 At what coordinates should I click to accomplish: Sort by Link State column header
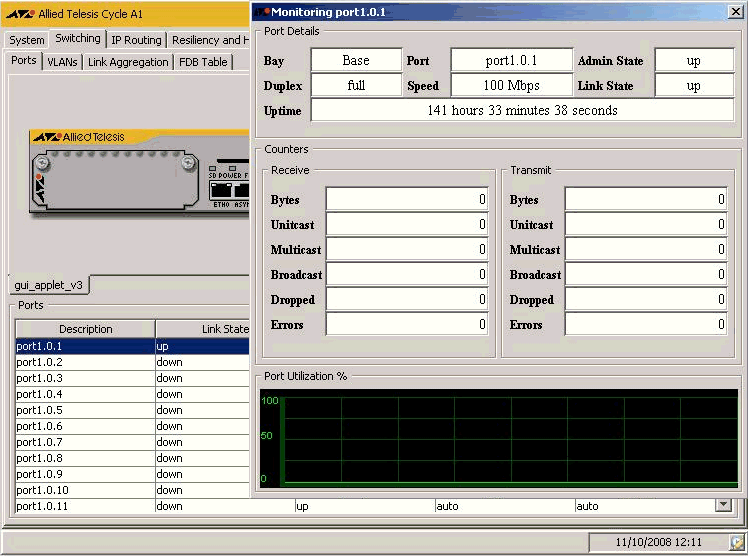click(203, 329)
